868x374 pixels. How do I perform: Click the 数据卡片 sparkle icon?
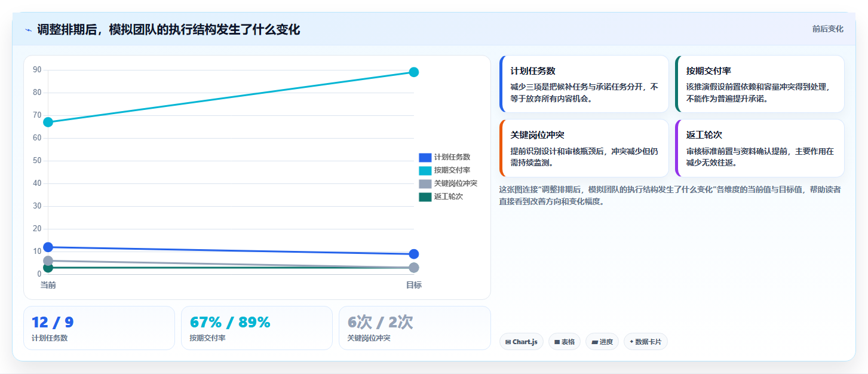pos(631,342)
